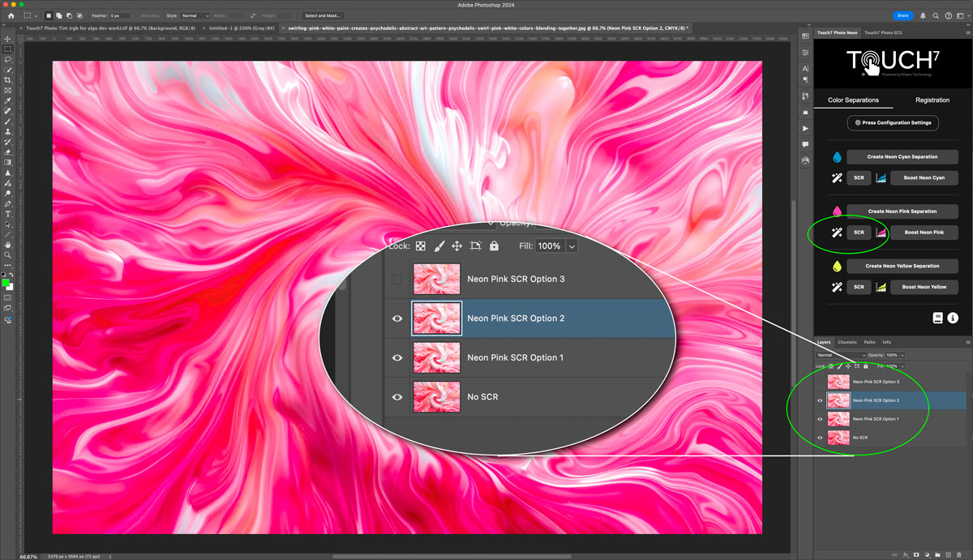Open the Actions panel play icon
Image resolution: width=973 pixels, height=560 pixels.
click(x=805, y=129)
